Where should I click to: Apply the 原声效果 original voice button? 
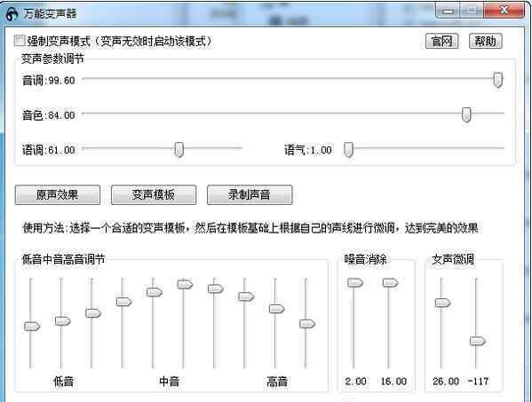tap(58, 195)
